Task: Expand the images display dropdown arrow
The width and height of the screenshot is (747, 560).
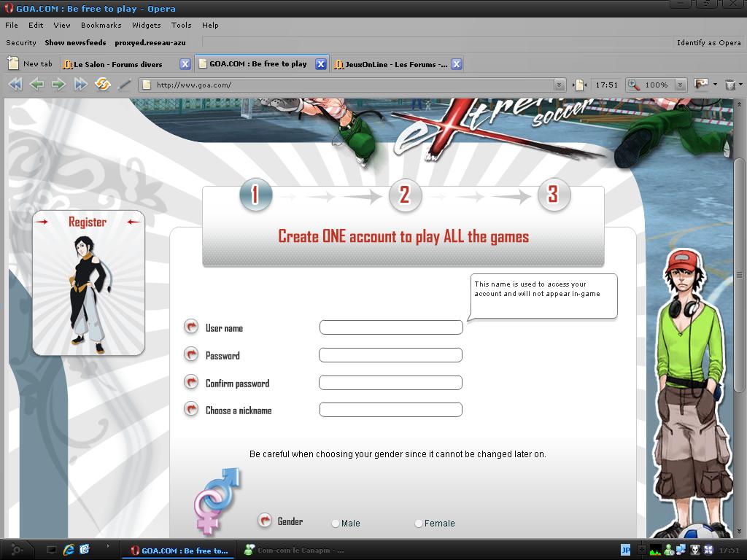Action: 715,85
